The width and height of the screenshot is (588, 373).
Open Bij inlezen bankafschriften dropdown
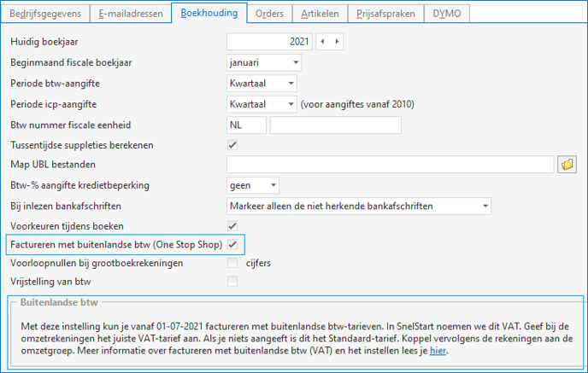pyautogui.click(x=359, y=207)
